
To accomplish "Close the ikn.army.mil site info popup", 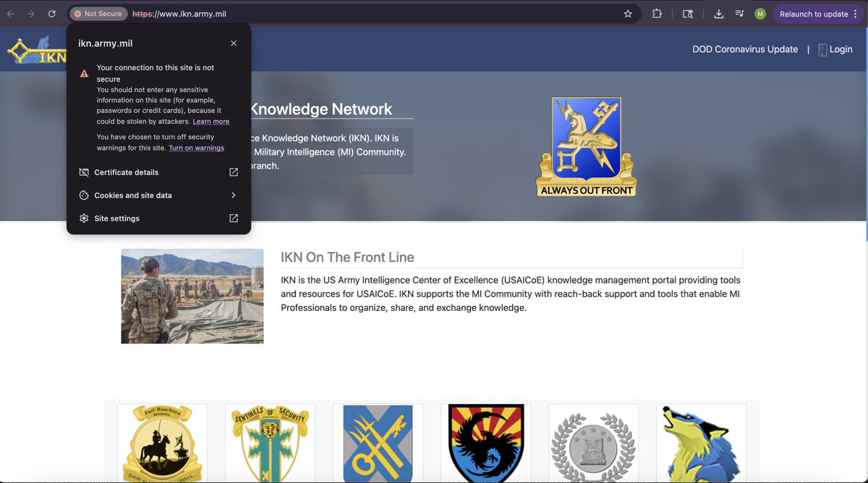I will pyautogui.click(x=234, y=43).
